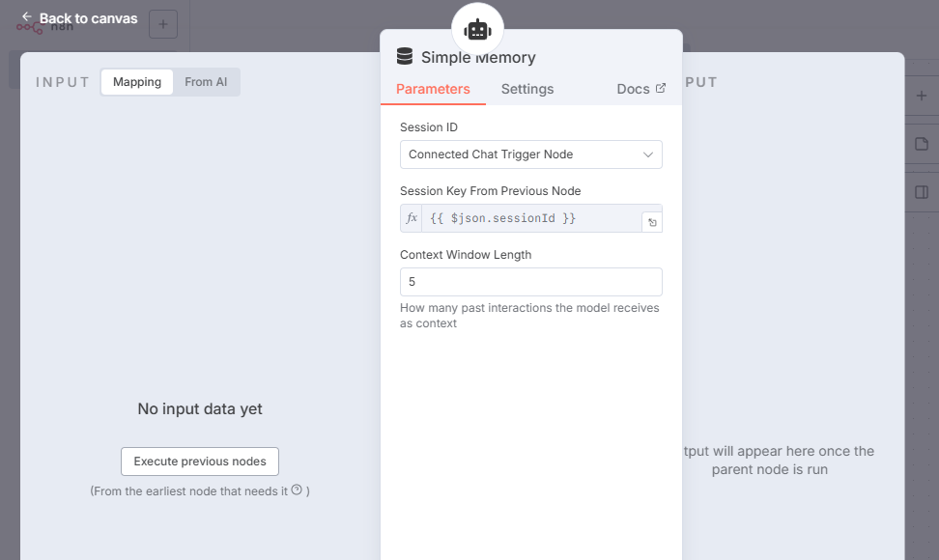939x560 pixels.
Task: Open the Docs external link
Action: coord(641,89)
